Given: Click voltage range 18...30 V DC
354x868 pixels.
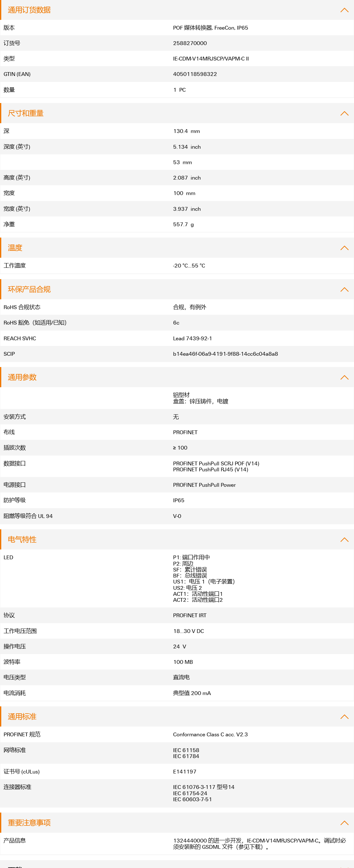Looking at the screenshot, I should (x=188, y=631).
